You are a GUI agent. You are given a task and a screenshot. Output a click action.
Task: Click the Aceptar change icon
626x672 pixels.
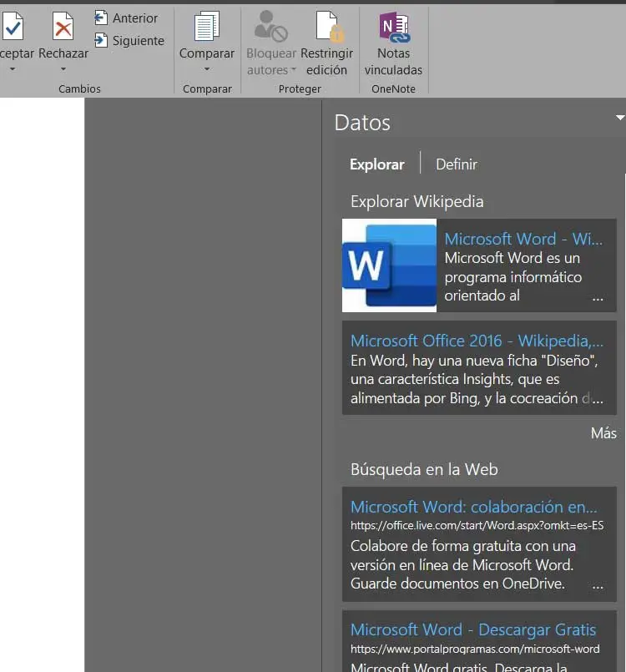coord(13,27)
